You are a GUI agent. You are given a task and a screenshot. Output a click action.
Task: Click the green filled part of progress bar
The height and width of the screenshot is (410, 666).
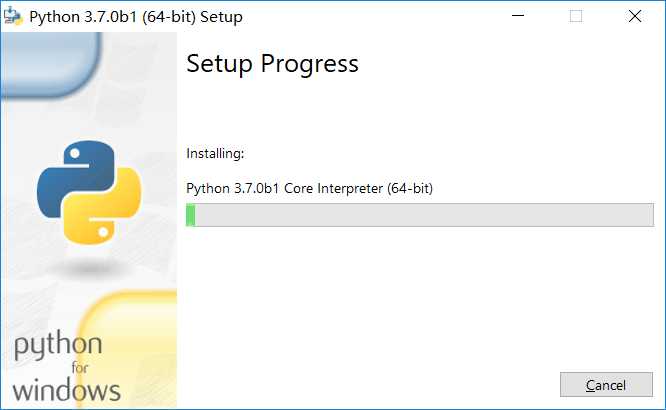pyautogui.click(x=191, y=215)
